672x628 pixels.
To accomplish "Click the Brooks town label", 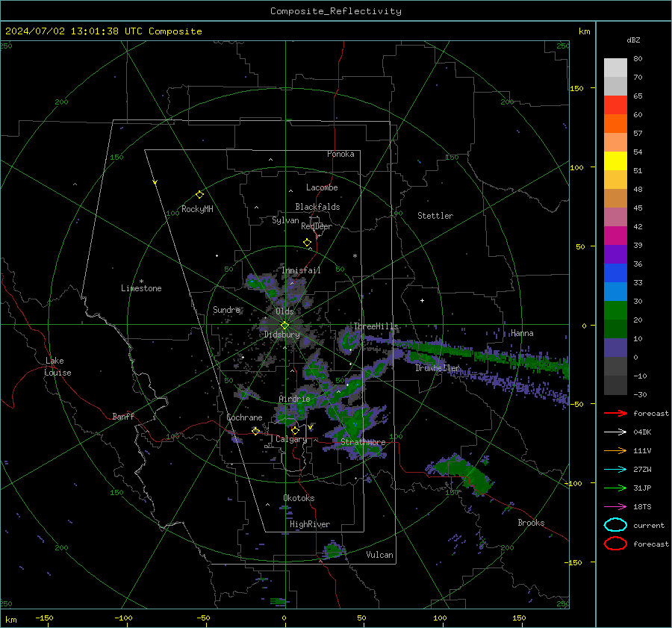I will click(x=531, y=523).
